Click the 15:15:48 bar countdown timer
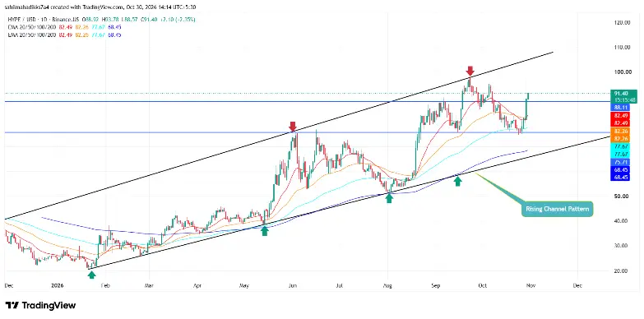The width and height of the screenshot is (644, 319). click(624, 99)
